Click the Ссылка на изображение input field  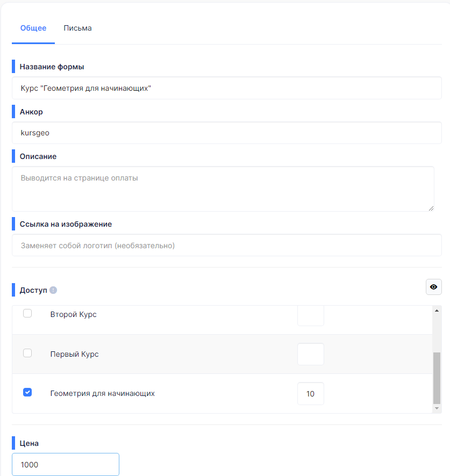click(227, 245)
